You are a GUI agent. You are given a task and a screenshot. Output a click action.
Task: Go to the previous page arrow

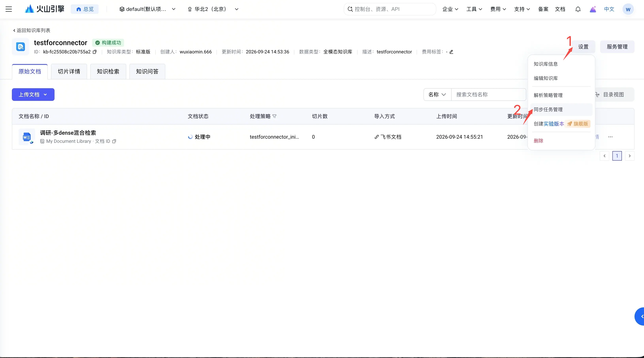point(604,156)
